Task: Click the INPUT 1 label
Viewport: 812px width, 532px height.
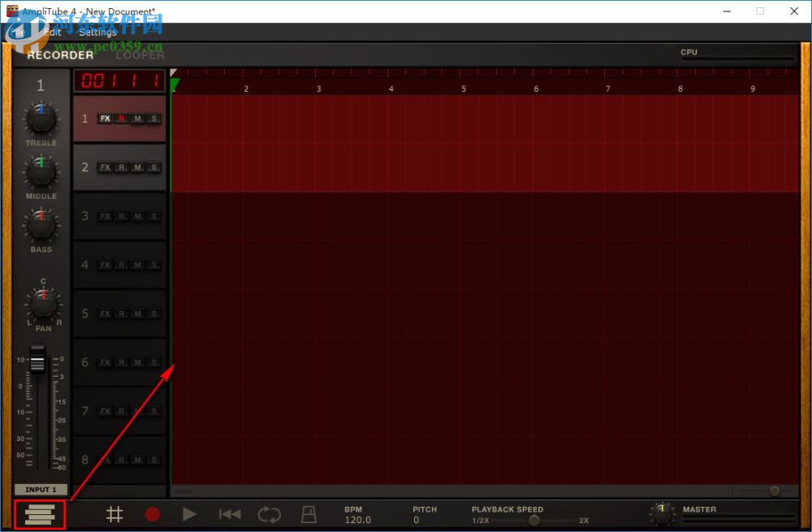Action: pyautogui.click(x=40, y=490)
